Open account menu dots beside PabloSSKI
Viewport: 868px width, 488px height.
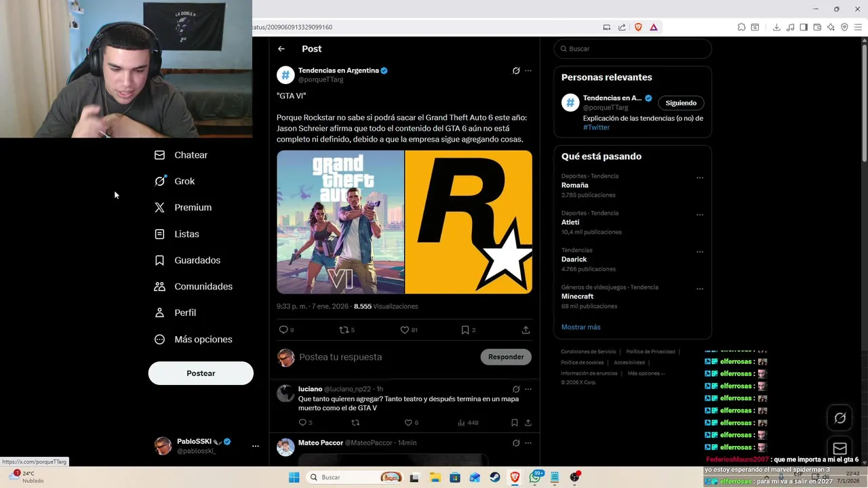click(x=256, y=446)
